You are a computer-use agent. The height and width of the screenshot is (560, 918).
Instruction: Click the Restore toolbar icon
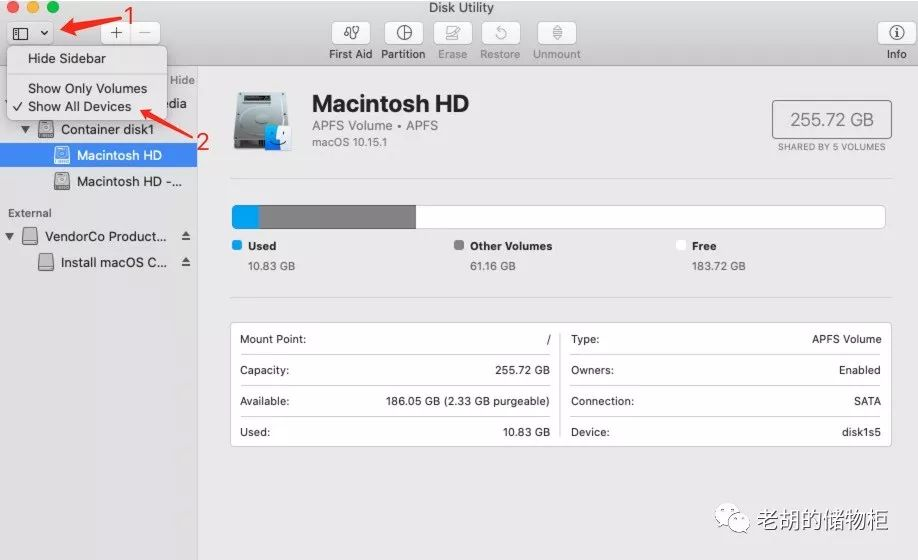pos(501,33)
